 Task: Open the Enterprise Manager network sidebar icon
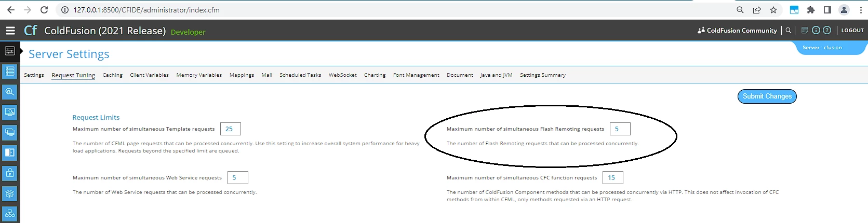point(10,214)
